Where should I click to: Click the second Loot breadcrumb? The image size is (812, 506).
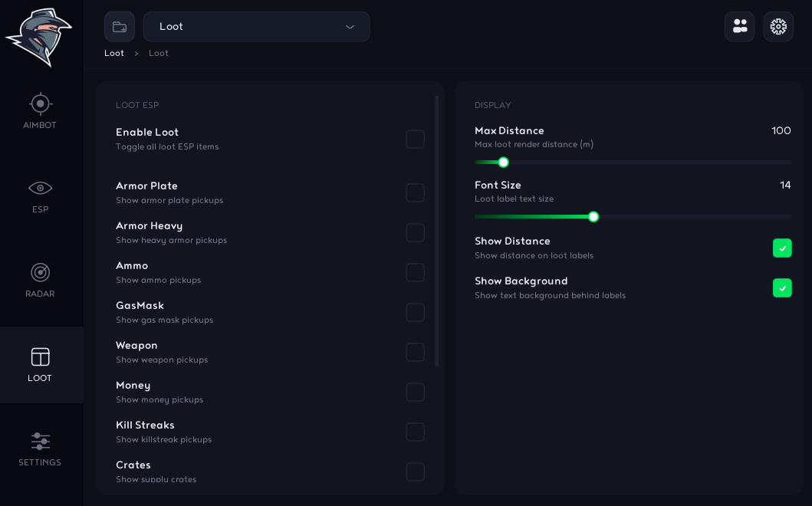pos(159,53)
